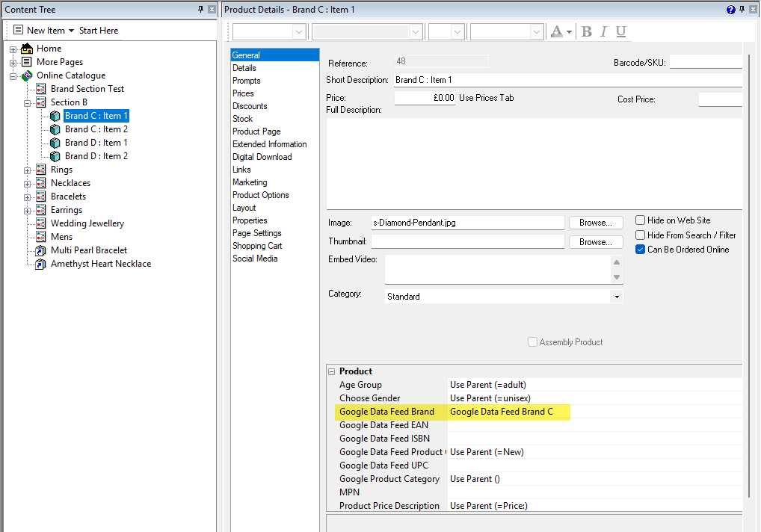Click the Short Description field
761x532 pixels.
pyautogui.click(x=567, y=80)
